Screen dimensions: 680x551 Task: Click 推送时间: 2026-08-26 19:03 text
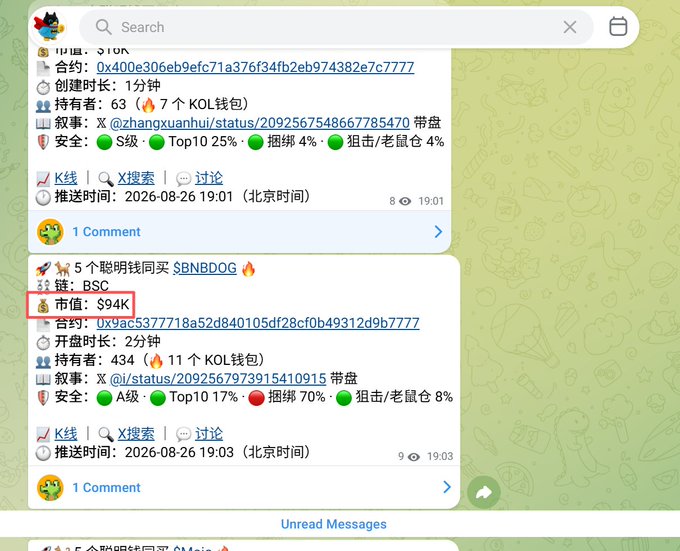(183, 452)
